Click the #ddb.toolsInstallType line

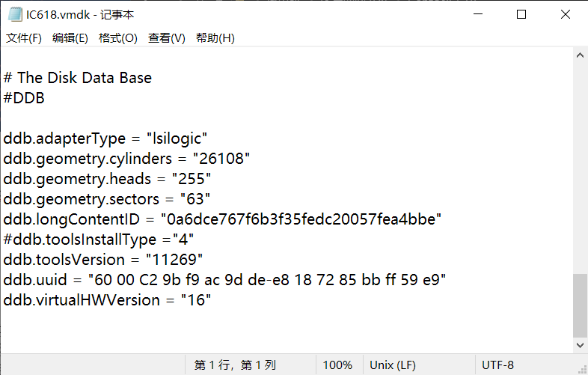coord(98,240)
